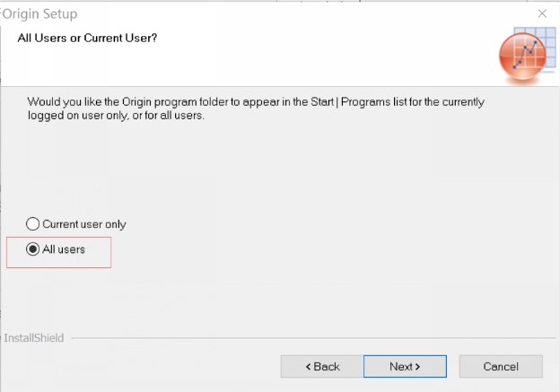The image size is (560, 392).
Task: Click the left arrow on Back button
Action: click(309, 366)
